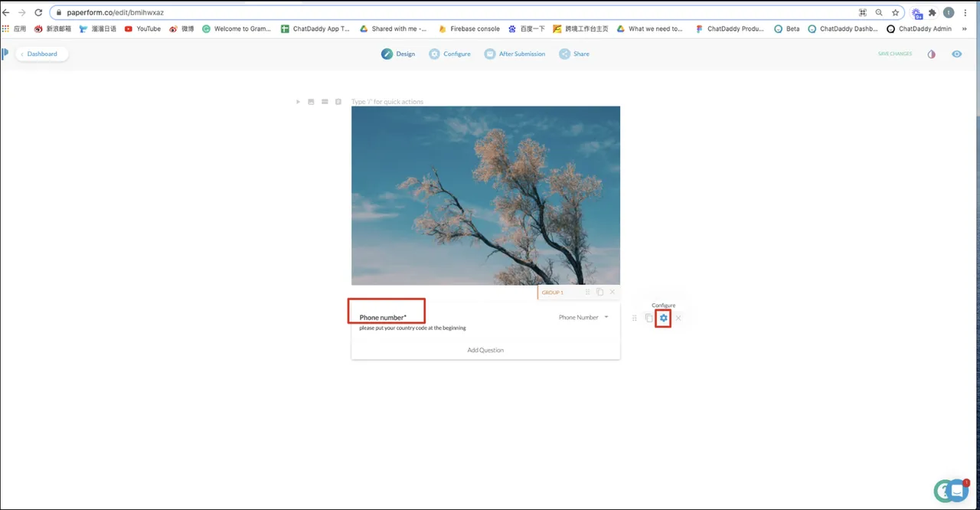The image size is (980, 510).
Task: Click the insert image icon above the photo
Action: click(x=311, y=102)
